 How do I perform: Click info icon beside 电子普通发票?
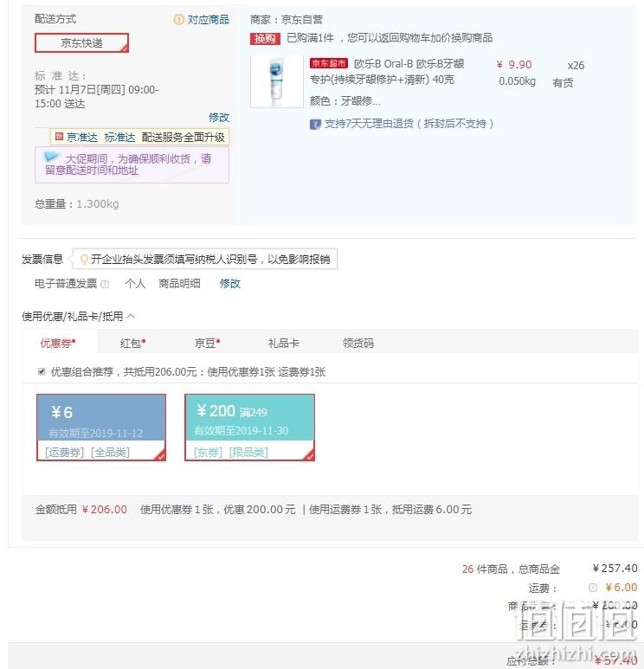105,284
